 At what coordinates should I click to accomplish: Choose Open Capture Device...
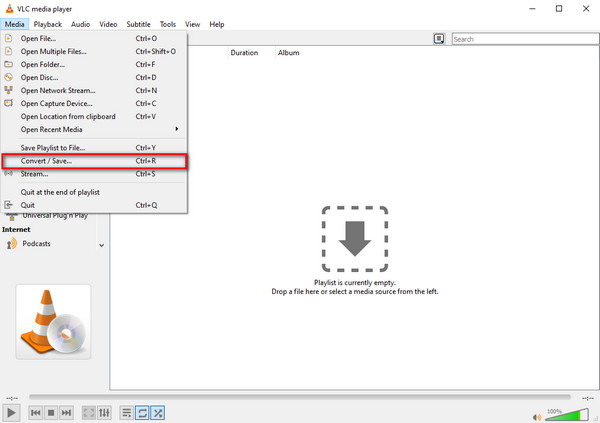(94, 103)
